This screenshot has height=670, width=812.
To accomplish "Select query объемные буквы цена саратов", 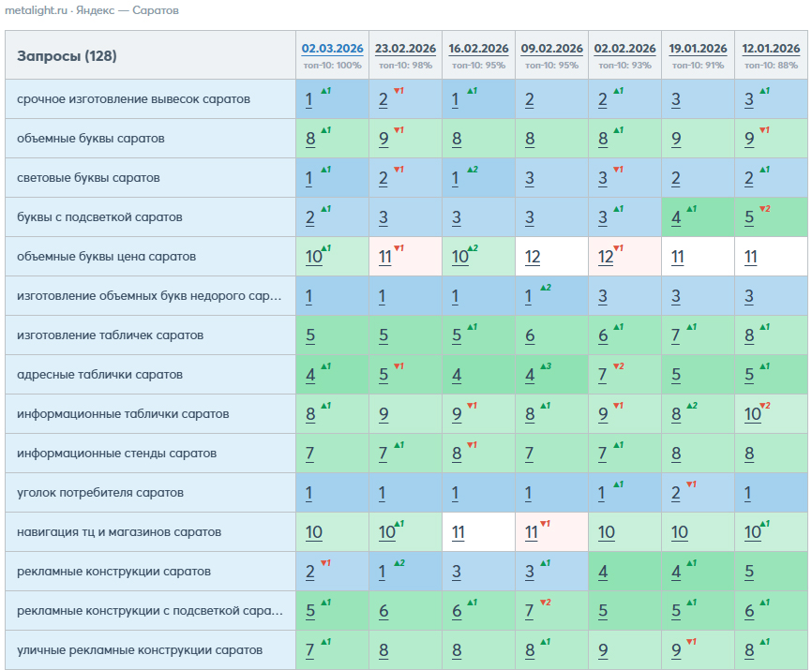I will 106,256.
